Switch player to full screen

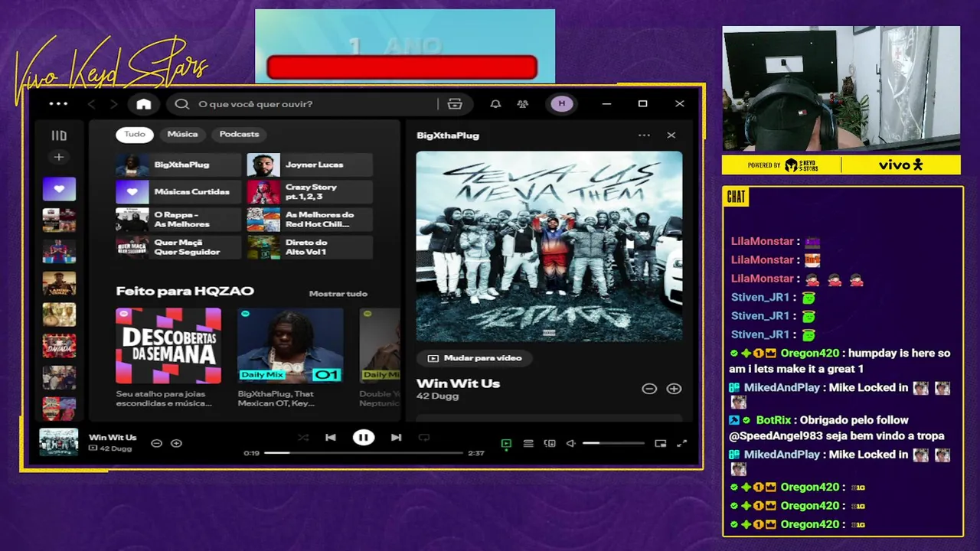tap(681, 443)
